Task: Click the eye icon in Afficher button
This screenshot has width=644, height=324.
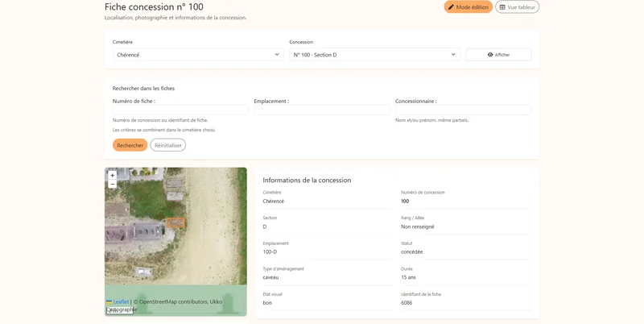Action: [x=490, y=55]
